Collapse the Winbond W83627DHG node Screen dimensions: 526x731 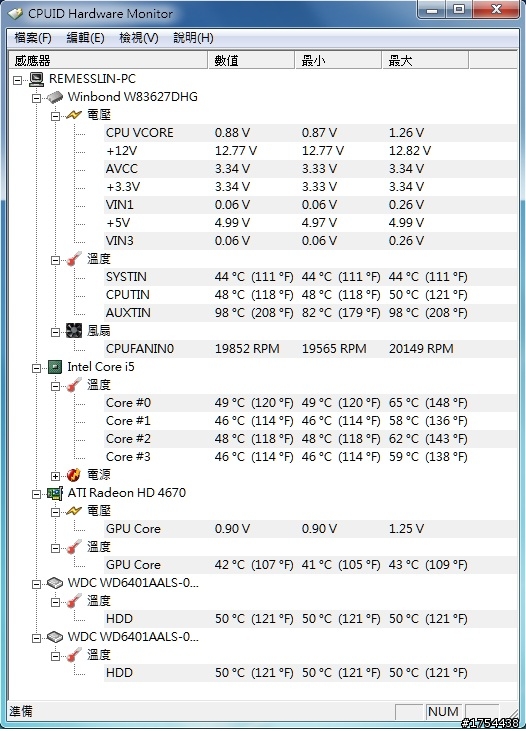click(x=36, y=98)
